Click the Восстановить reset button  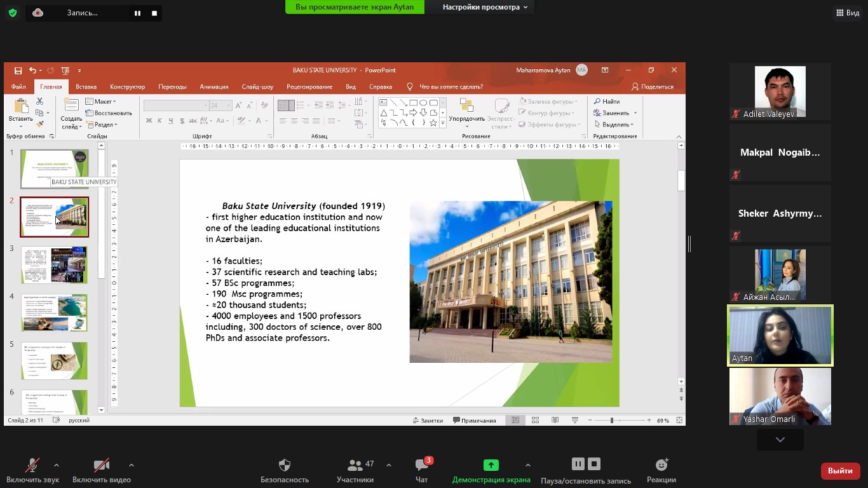[109, 113]
